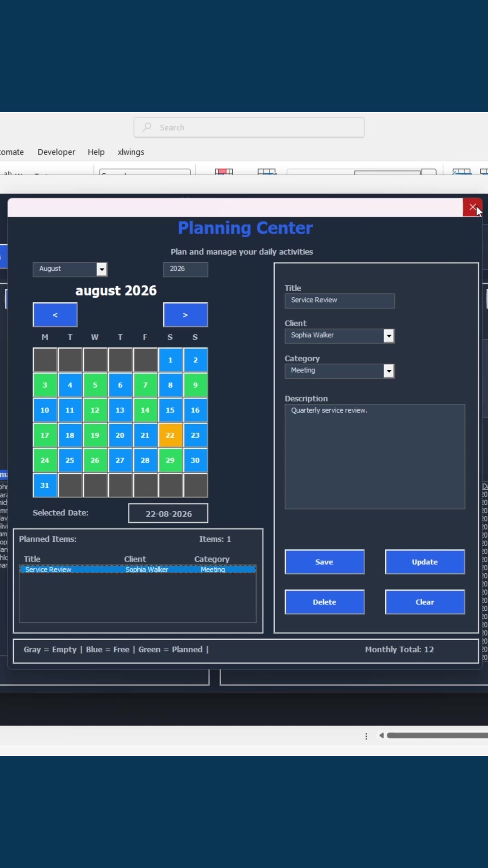Click the scrollbar left arrow icon
Image resolution: width=488 pixels, height=868 pixels.
[381, 736]
